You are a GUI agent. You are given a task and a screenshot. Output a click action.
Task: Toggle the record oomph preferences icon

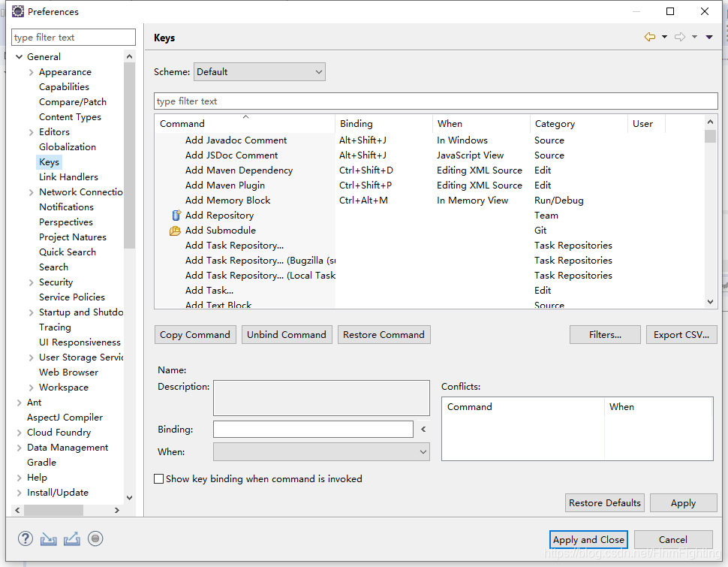[x=95, y=538]
